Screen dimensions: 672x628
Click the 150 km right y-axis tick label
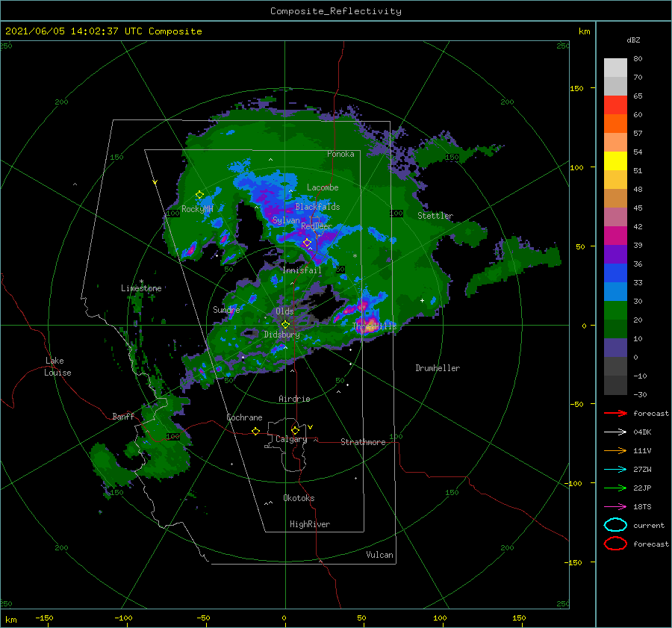tap(576, 88)
